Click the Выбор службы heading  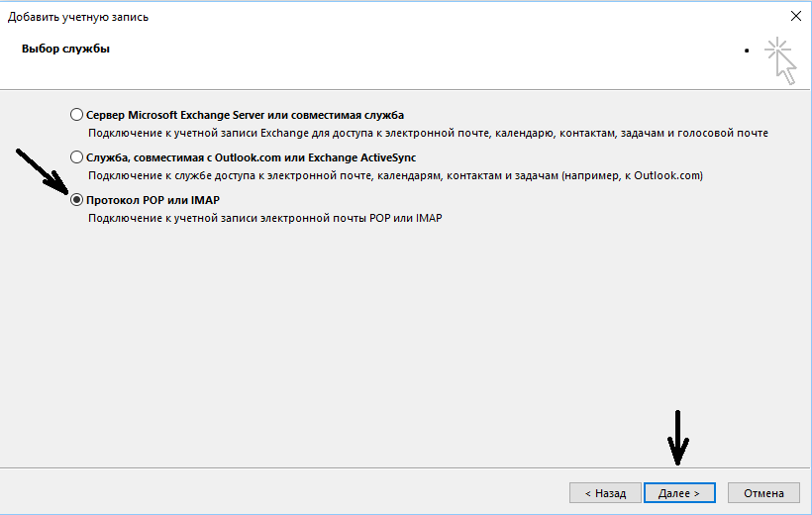point(65,49)
